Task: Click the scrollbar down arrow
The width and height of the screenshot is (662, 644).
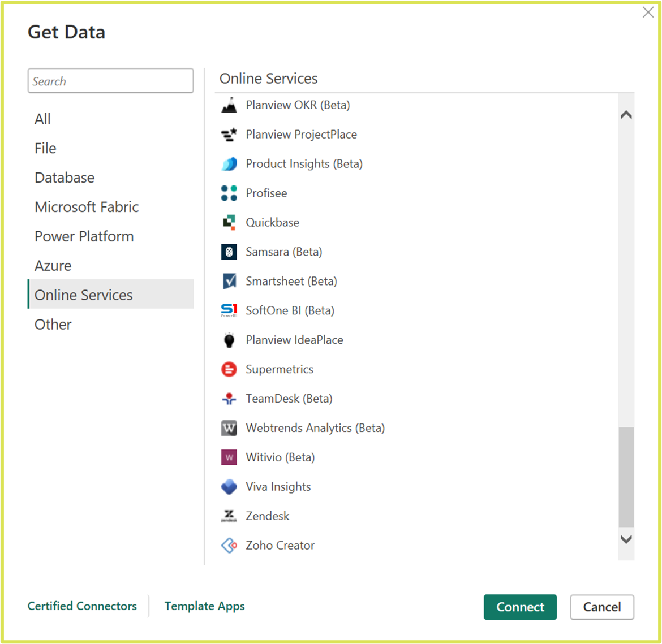Action: (626, 539)
